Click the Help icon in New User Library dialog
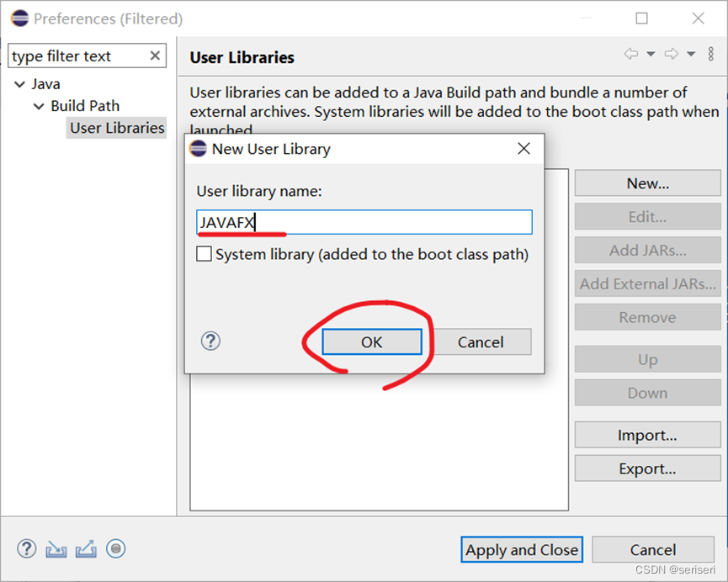728x582 pixels. [210, 341]
